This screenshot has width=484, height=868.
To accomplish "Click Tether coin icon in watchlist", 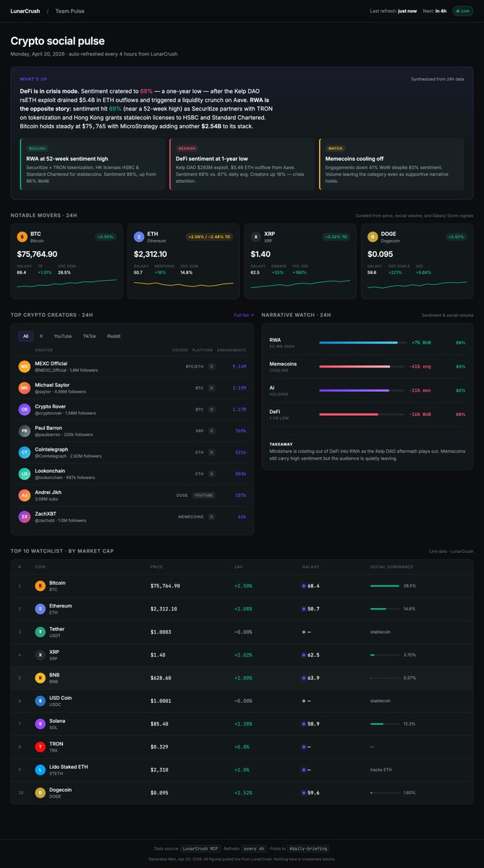I will coord(41,632).
